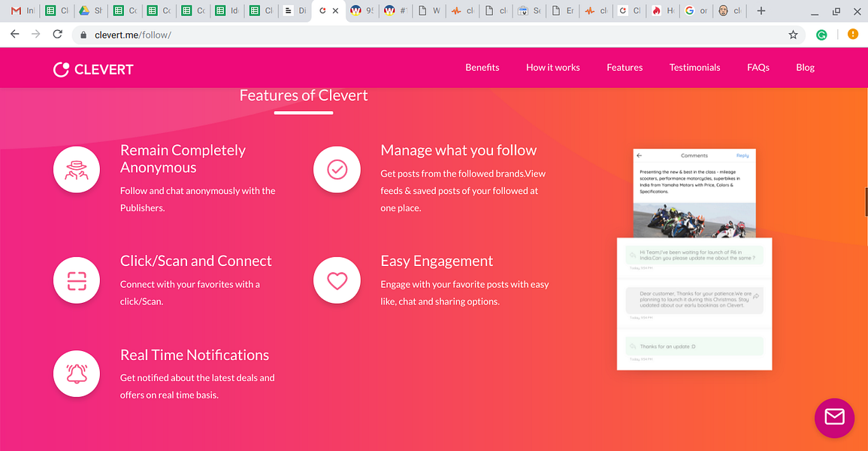Open the Grammarly extension icon
The height and width of the screenshot is (451, 868).
[821, 35]
